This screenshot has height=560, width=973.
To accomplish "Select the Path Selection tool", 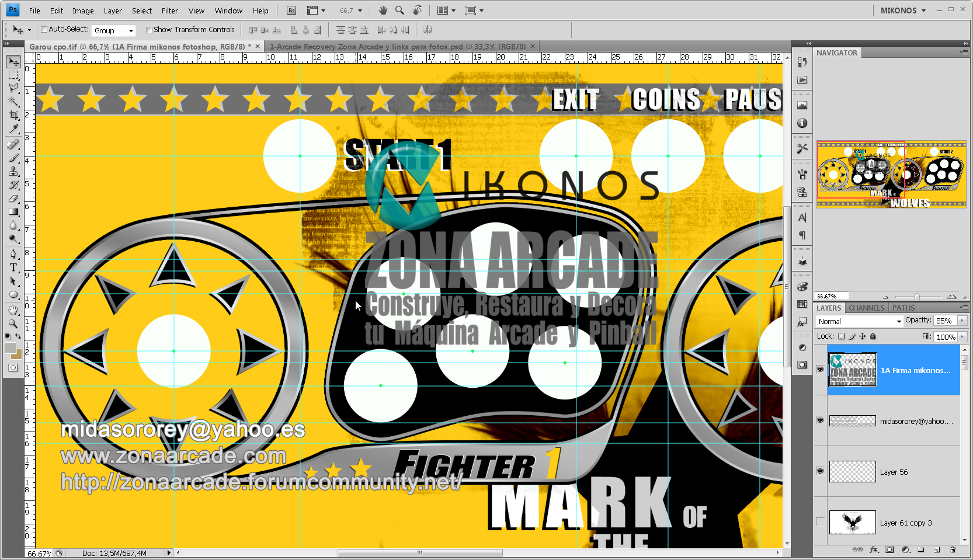I will 13,281.
